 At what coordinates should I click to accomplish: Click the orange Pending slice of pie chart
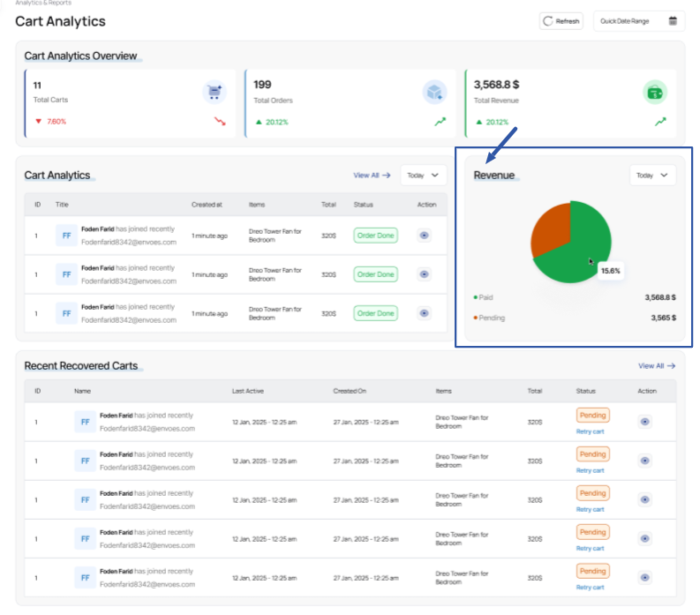pos(549,234)
